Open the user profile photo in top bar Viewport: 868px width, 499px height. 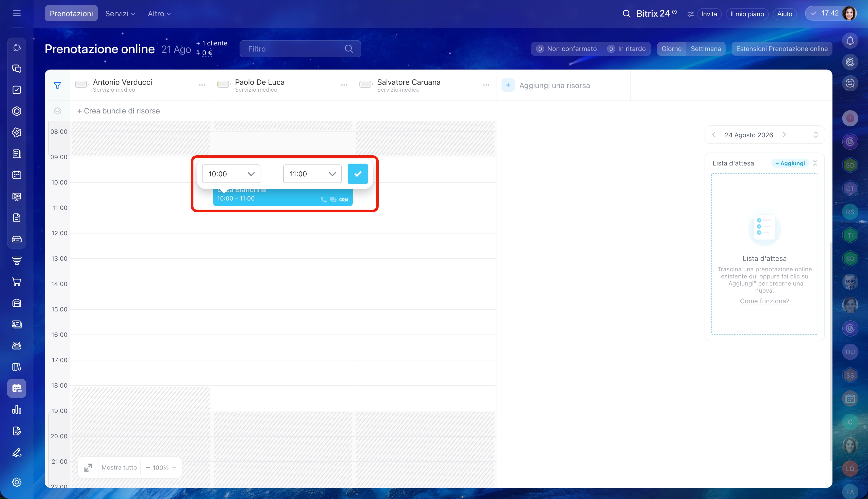(x=849, y=13)
